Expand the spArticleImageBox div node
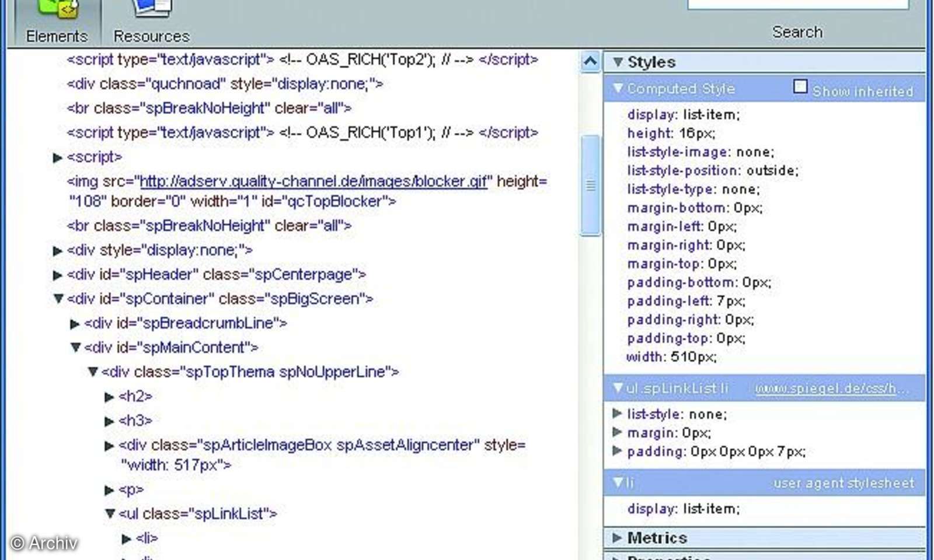934x560 pixels. [110, 445]
